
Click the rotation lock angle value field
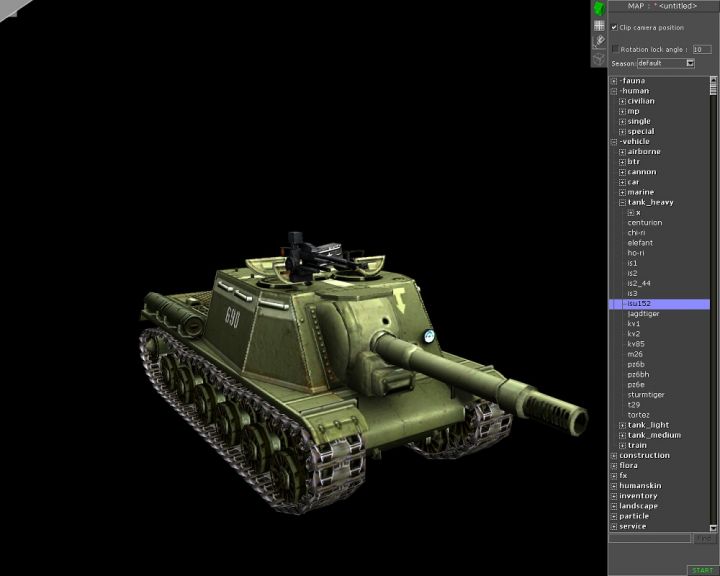click(x=701, y=48)
